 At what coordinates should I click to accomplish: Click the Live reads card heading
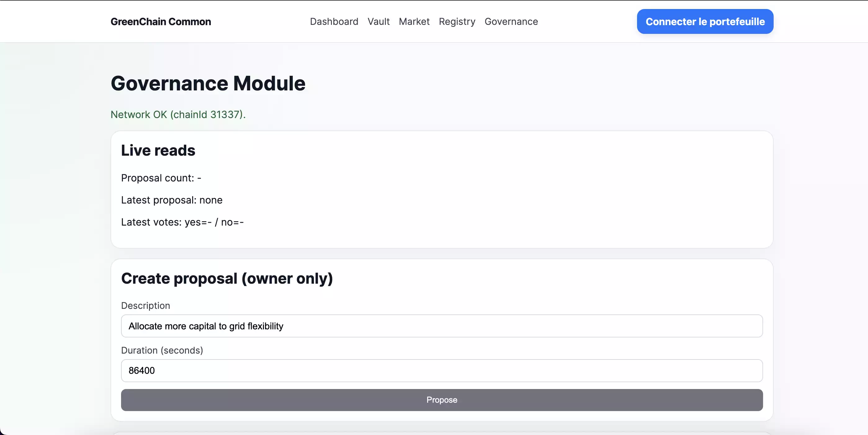click(x=158, y=150)
